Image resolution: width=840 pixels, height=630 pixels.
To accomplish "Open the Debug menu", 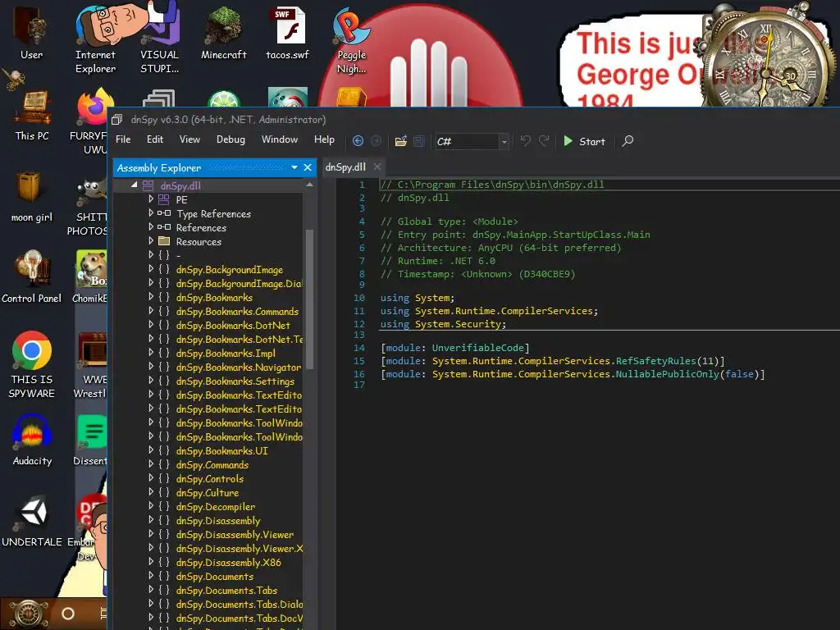I will click(x=231, y=139).
